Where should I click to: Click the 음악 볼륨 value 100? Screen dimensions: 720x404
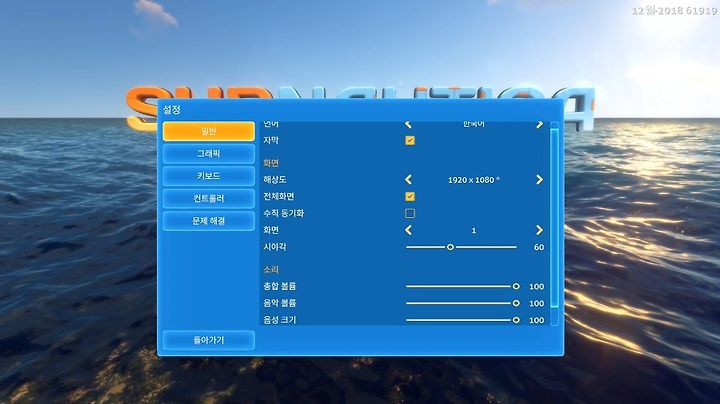tap(537, 303)
